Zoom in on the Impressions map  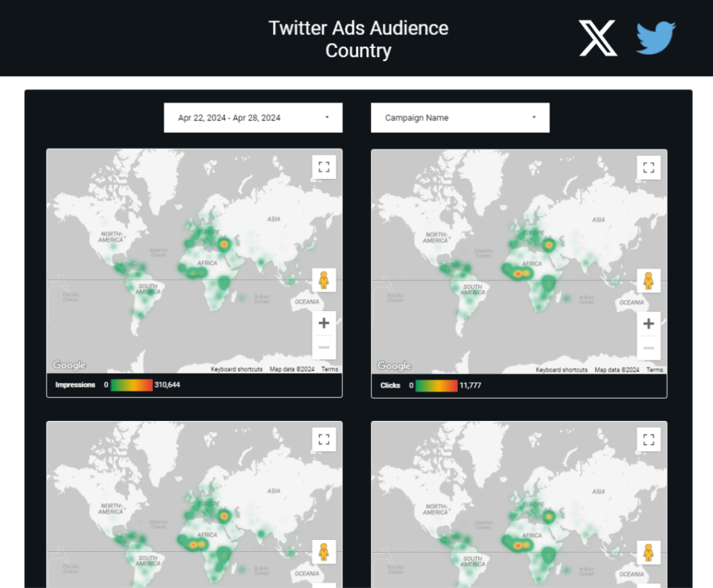324,323
